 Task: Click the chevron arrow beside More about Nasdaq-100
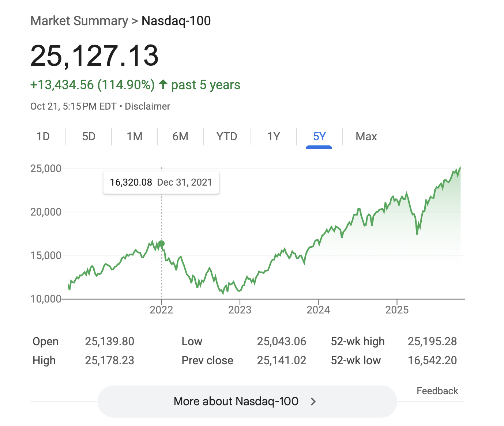(313, 402)
